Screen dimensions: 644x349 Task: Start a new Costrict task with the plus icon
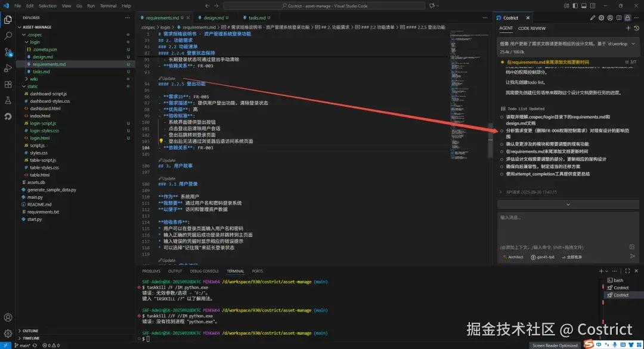click(x=628, y=28)
